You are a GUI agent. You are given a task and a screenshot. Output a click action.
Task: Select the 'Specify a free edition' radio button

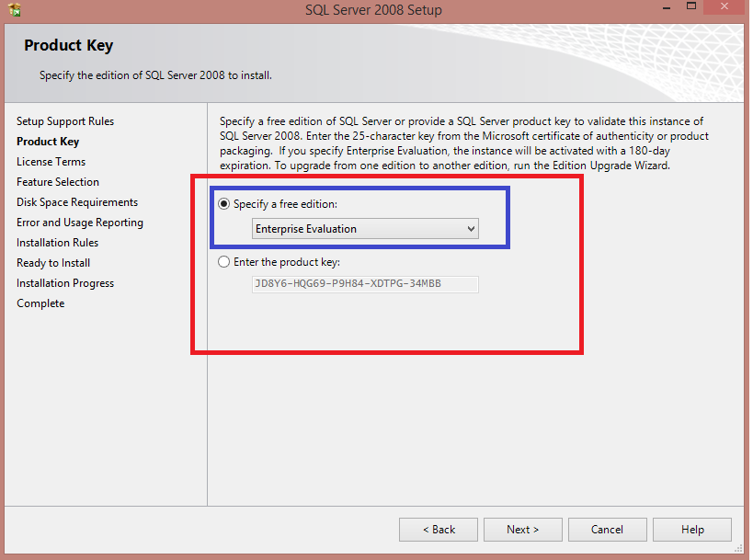coord(223,204)
